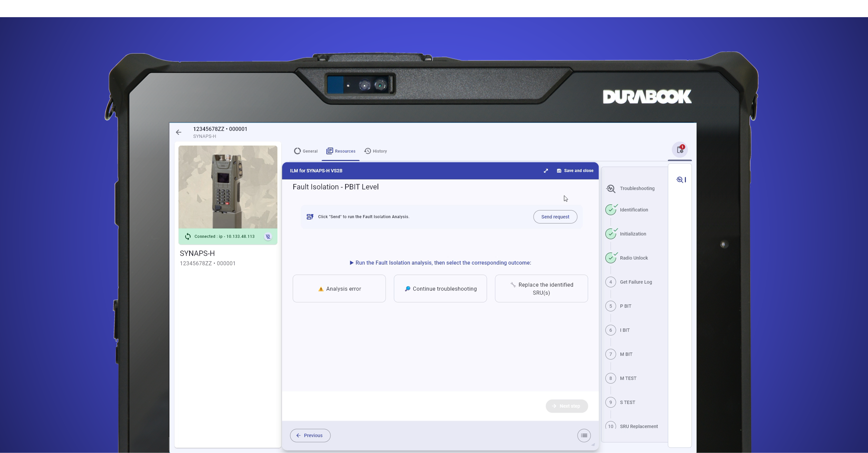Switch to the Resources tab
Viewport: 868px width, 453px height.
pyautogui.click(x=341, y=151)
